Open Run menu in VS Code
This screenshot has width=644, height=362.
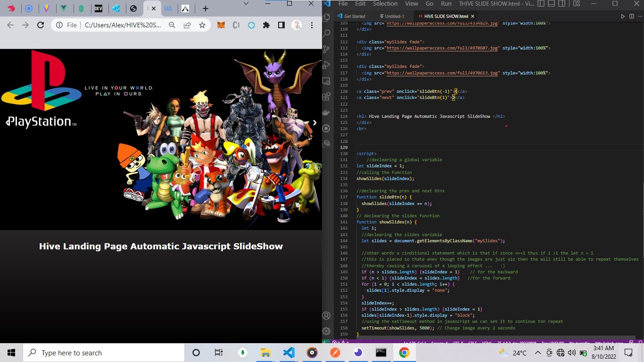pos(446,4)
